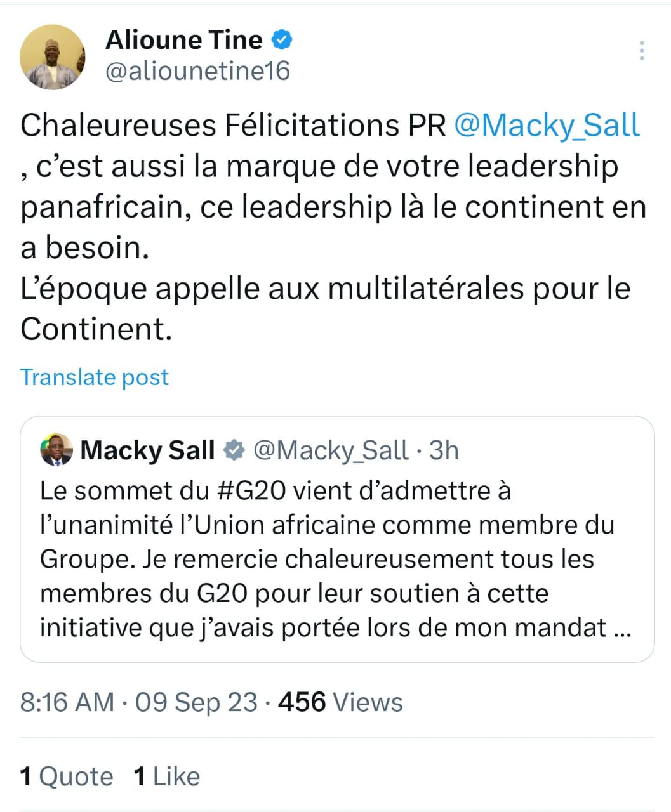The image size is (671, 812).
Task: Click the 3h timestamp on quoted post
Action: point(444,450)
